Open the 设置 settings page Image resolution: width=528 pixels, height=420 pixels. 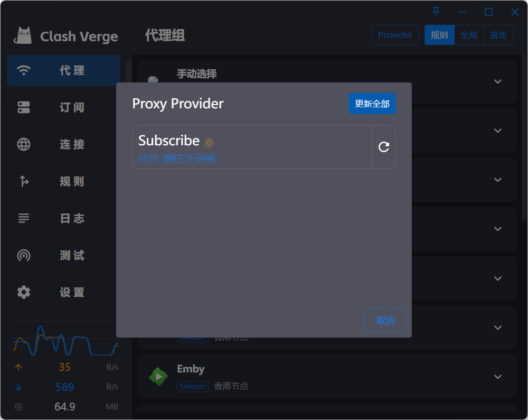(63, 292)
